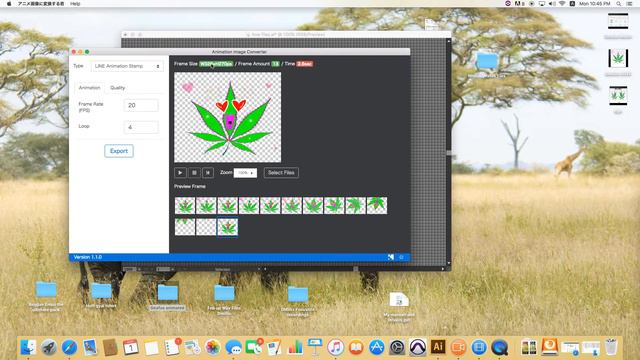The width and height of the screenshot is (640, 360).
Task: Select the highlighted thirteenth preview frame
Action: click(227, 227)
